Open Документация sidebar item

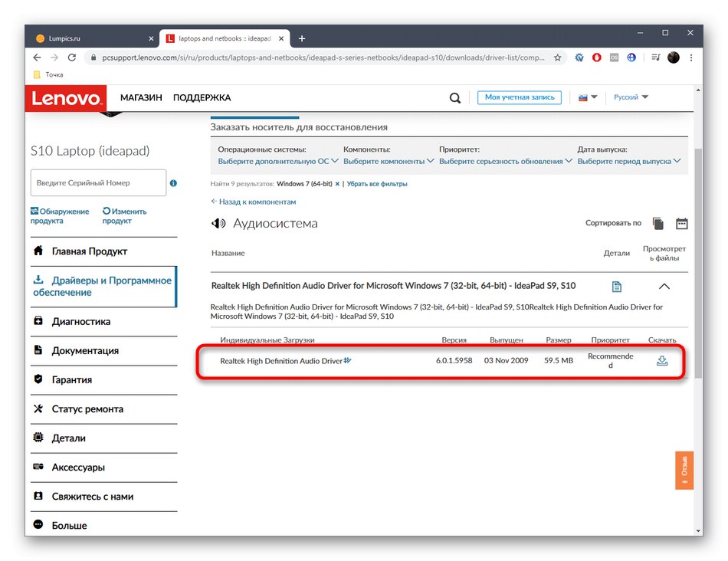pos(104,351)
